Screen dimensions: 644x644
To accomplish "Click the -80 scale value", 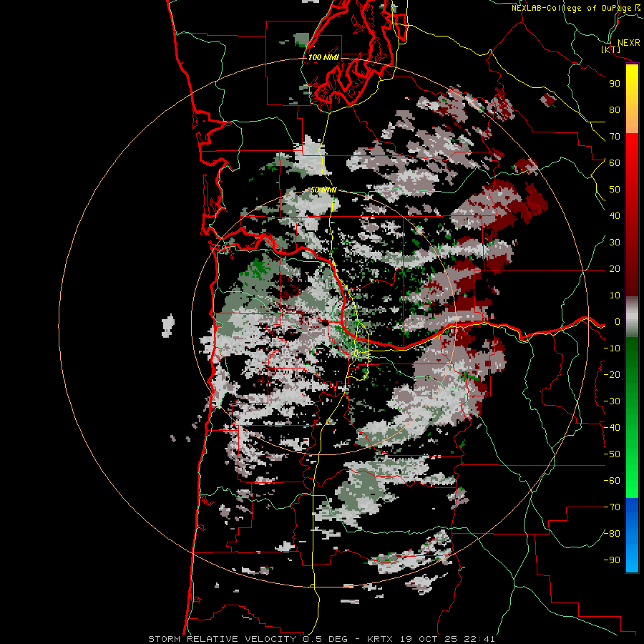I will pyautogui.click(x=612, y=534).
